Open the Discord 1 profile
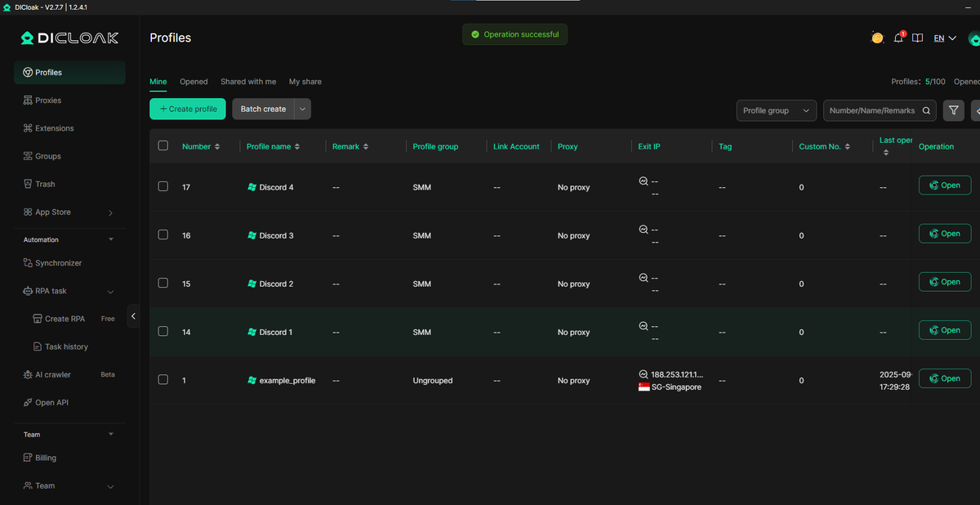 pyautogui.click(x=944, y=329)
